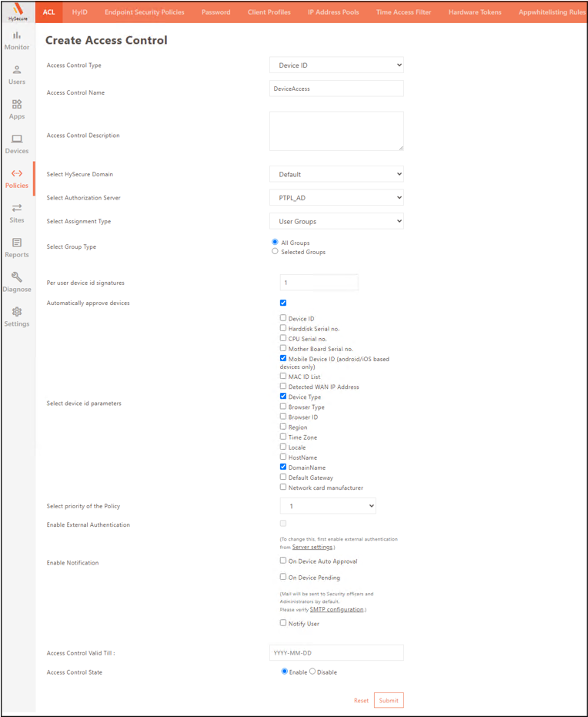Click the Access Control Valid Till date field
The width and height of the screenshot is (588, 717).
[x=336, y=653]
